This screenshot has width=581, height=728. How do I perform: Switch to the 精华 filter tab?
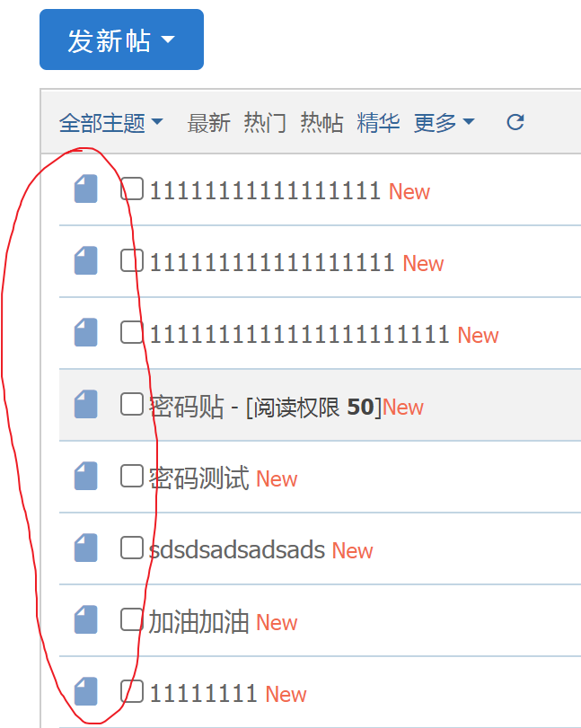tap(378, 123)
